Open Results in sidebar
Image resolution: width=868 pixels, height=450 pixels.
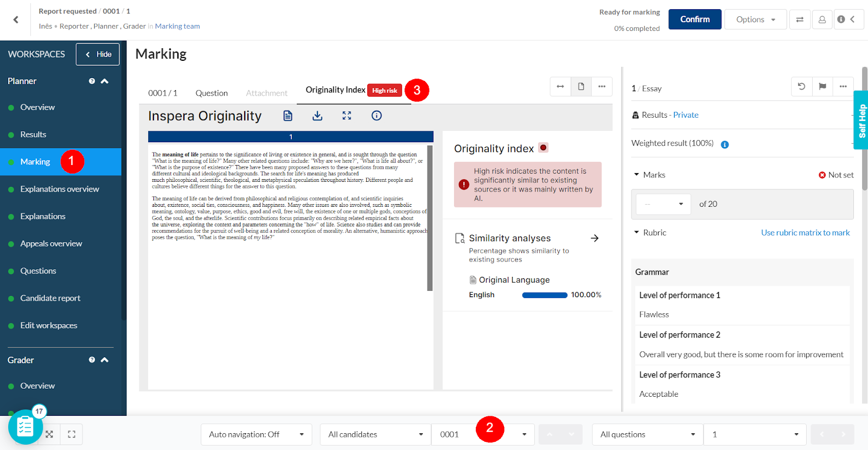33,135
